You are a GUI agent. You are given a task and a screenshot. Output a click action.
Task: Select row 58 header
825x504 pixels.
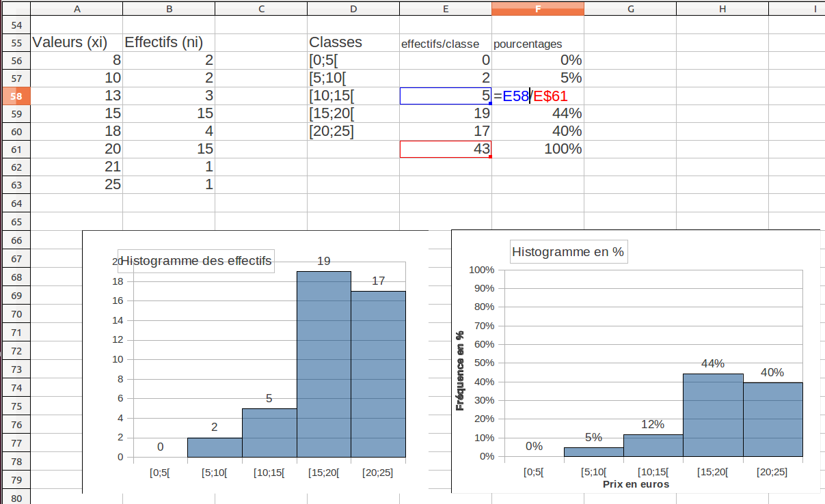pos(16,96)
